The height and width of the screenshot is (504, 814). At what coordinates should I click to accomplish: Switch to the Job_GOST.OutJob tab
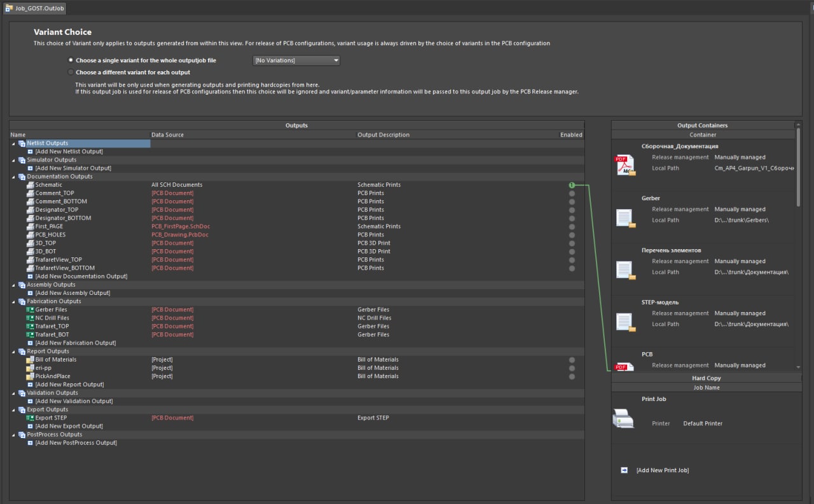34,8
